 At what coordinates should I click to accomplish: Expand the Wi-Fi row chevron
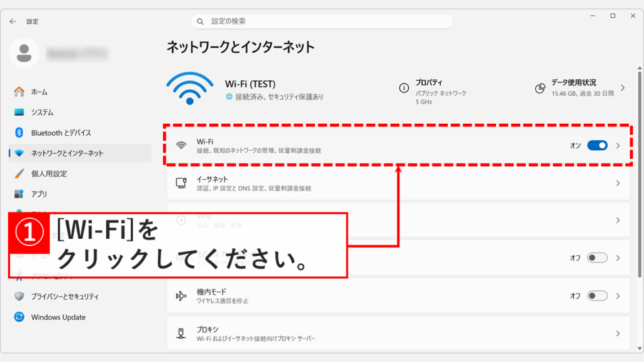click(618, 146)
